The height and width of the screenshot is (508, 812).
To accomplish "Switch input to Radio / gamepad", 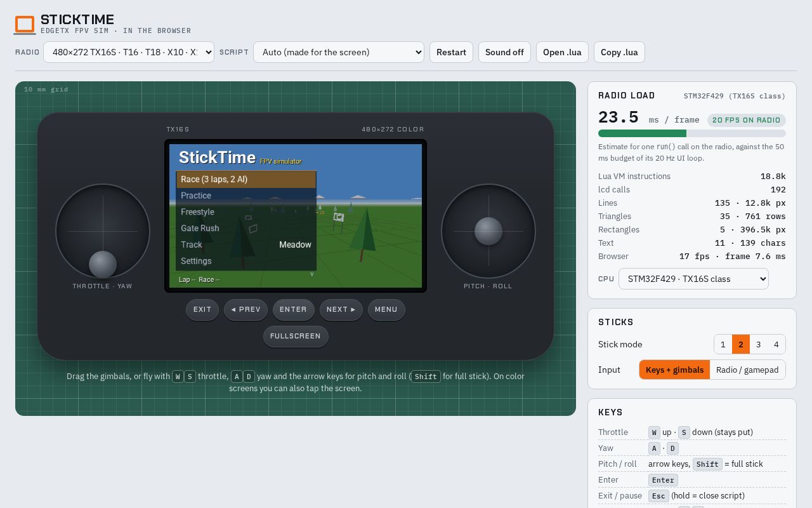I will click(747, 370).
